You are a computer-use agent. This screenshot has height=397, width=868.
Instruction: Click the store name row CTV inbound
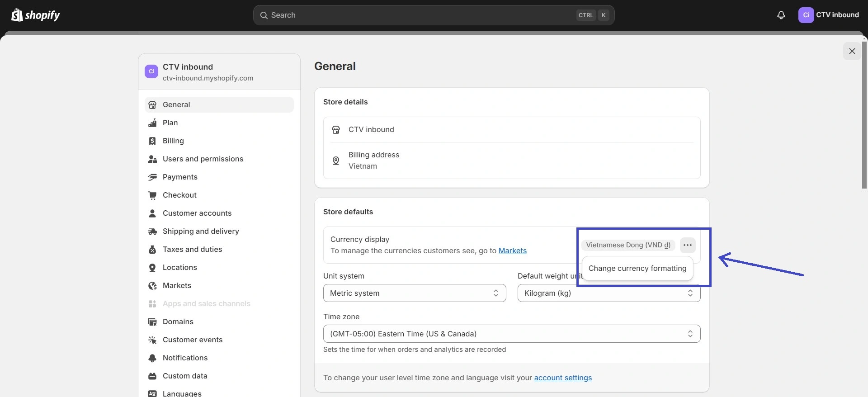click(512, 130)
